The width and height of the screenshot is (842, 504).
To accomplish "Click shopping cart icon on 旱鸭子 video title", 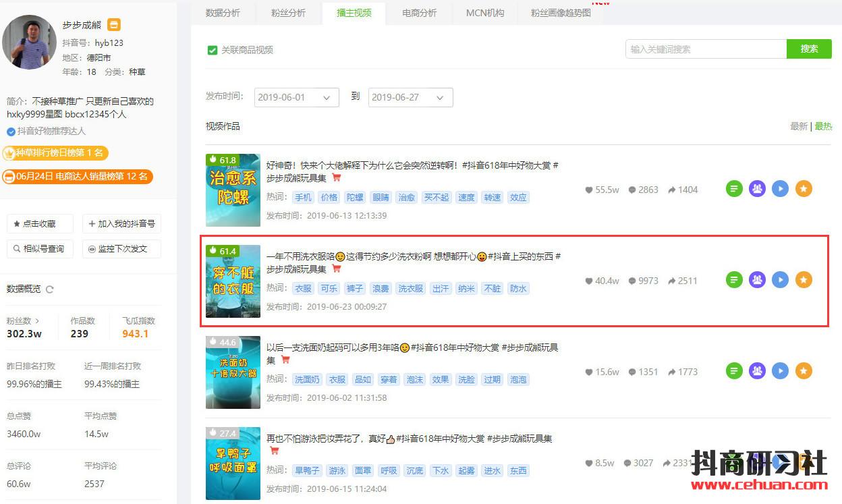I will (274, 451).
